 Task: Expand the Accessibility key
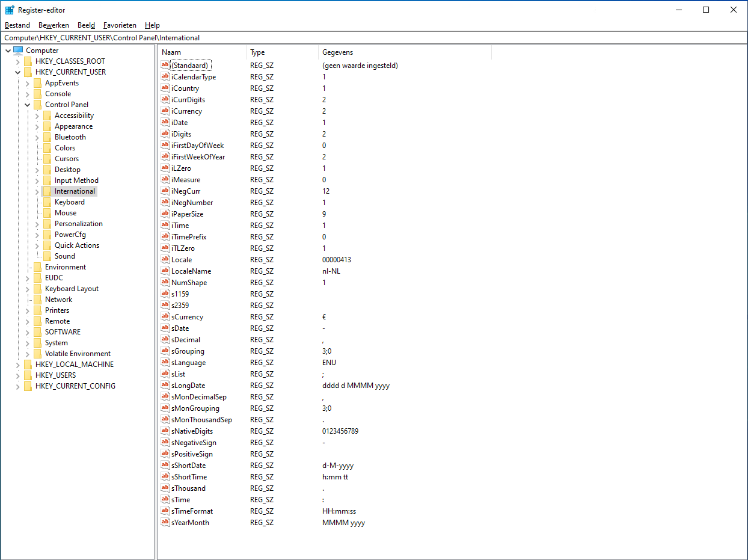[37, 115]
